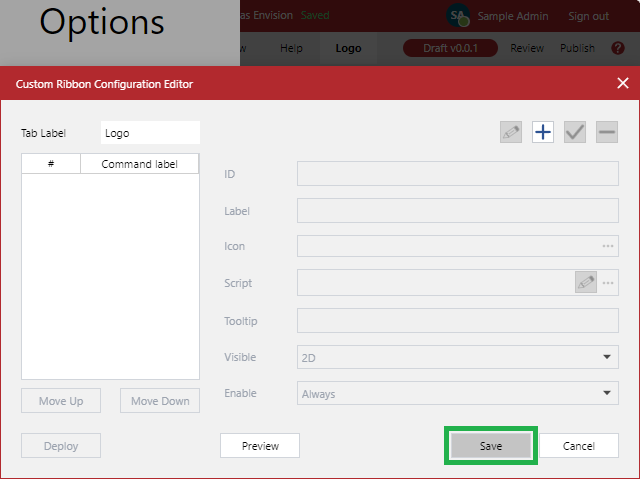Click the minus remove command icon
The image size is (640, 479).
pos(607,132)
